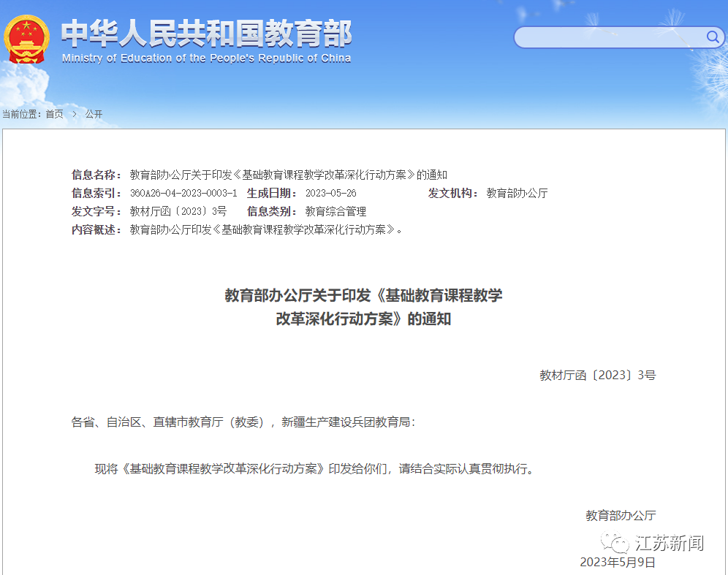Select the date 2023年5月9日
728x575 pixels.
pos(618,563)
